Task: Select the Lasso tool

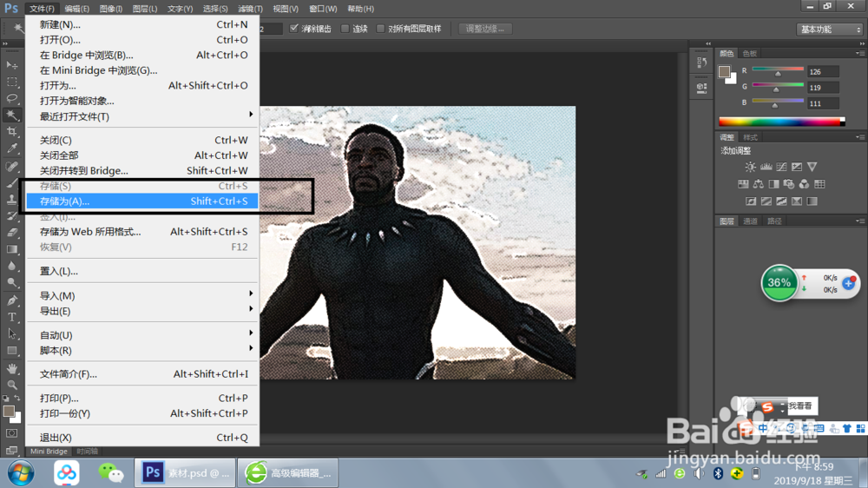Action: tap(11, 99)
